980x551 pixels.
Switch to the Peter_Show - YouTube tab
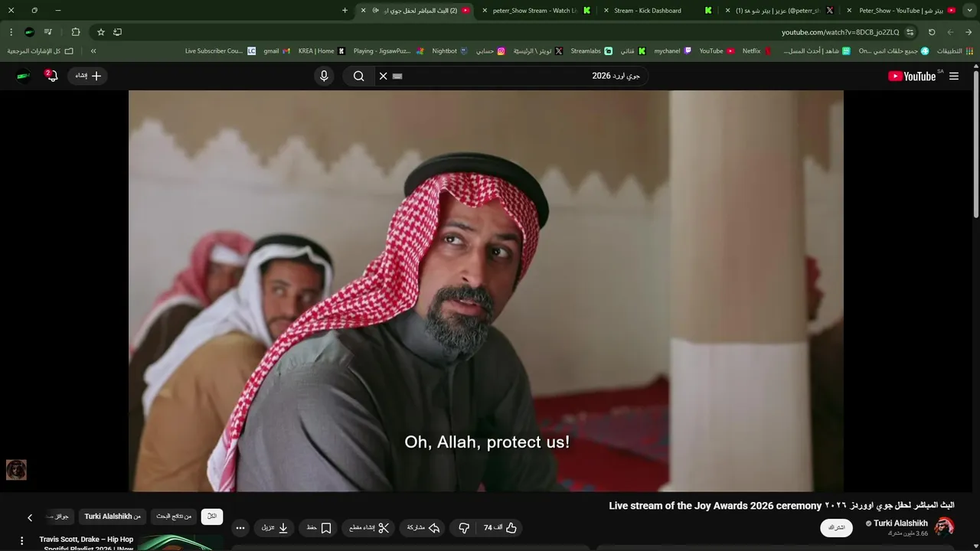901,11
